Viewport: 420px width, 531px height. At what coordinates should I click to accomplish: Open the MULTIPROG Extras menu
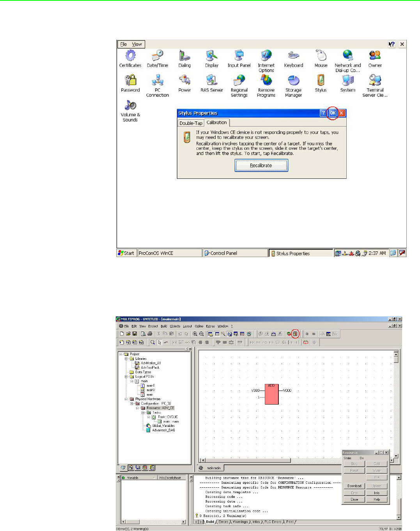pos(211,326)
